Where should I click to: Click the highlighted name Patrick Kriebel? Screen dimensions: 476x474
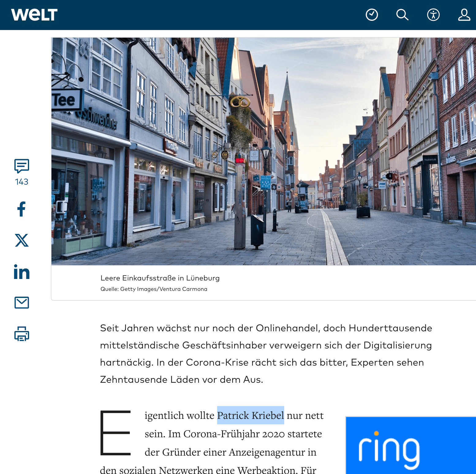click(251, 415)
